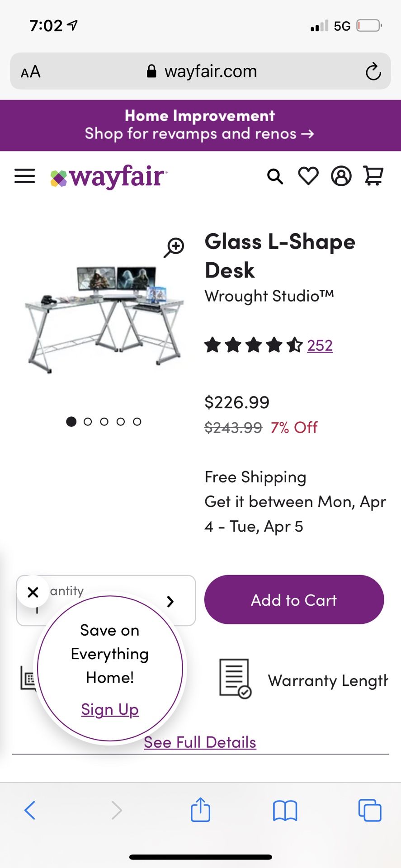Dismiss the Save on Everything popup
401x868 pixels.
[x=33, y=592]
